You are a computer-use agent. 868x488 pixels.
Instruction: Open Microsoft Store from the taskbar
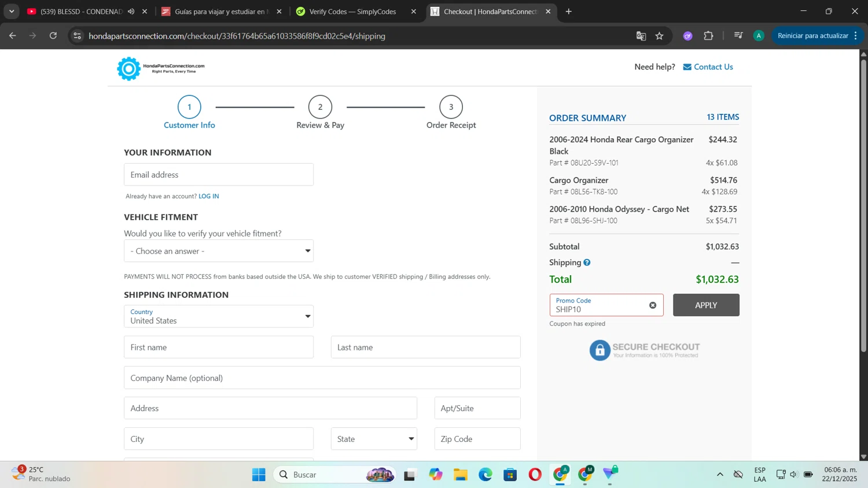(x=510, y=475)
